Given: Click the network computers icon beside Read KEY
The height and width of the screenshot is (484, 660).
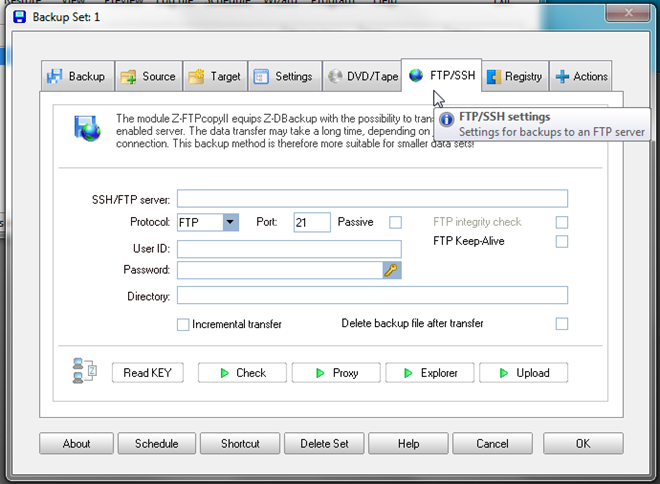Looking at the screenshot, I should (85, 371).
